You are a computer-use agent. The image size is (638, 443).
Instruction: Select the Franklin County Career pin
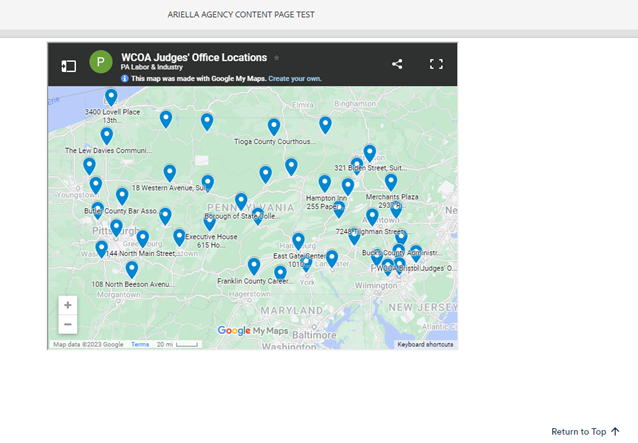tap(254, 266)
